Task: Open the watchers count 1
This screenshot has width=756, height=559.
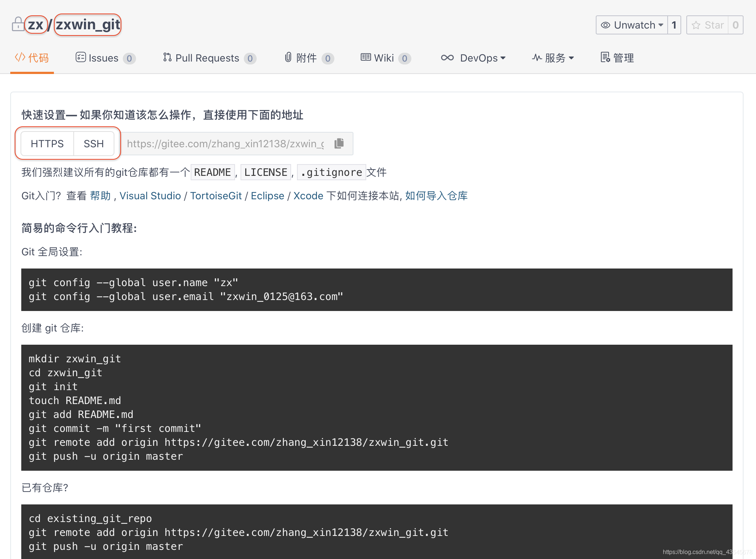Action: (x=674, y=25)
